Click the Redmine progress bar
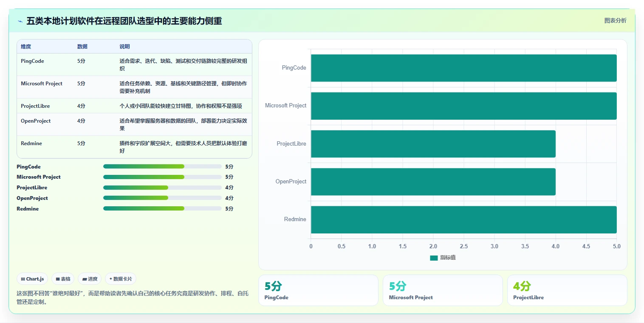This screenshot has height=323, width=644. point(162,208)
